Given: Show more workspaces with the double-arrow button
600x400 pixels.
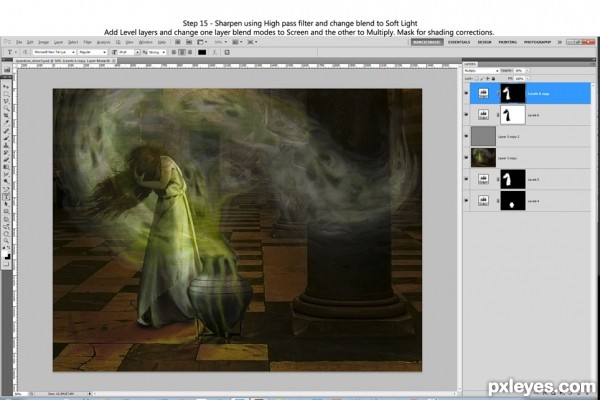Looking at the screenshot, I should pyautogui.click(x=559, y=42).
